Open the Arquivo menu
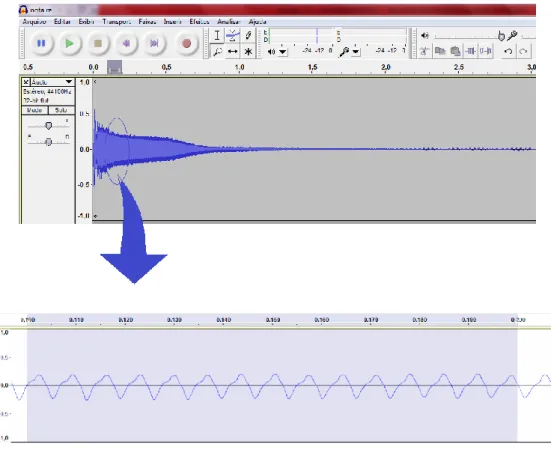Image resolution: width=551 pixels, height=453 pixels. [34, 22]
